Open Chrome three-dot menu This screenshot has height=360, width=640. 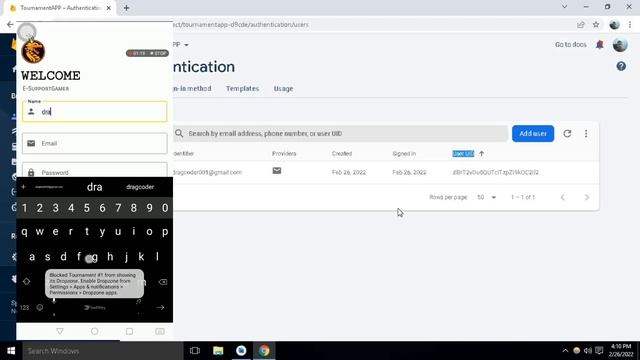[x=630, y=24]
